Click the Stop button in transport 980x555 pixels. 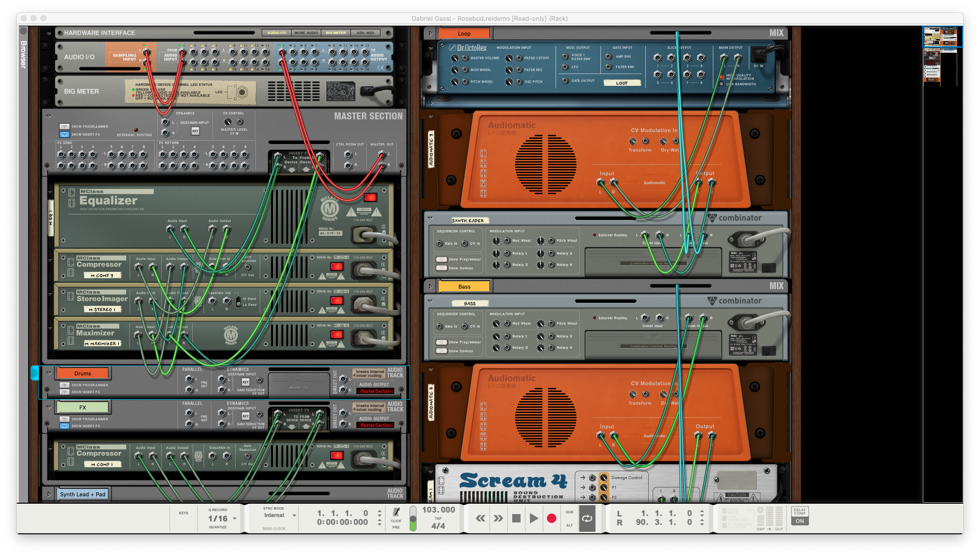[516, 518]
